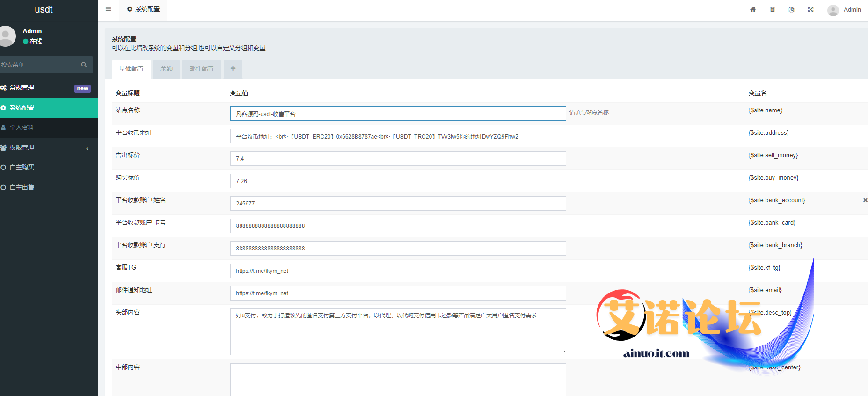Click the 变量名 column header
868x396 pixels.
(758, 93)
